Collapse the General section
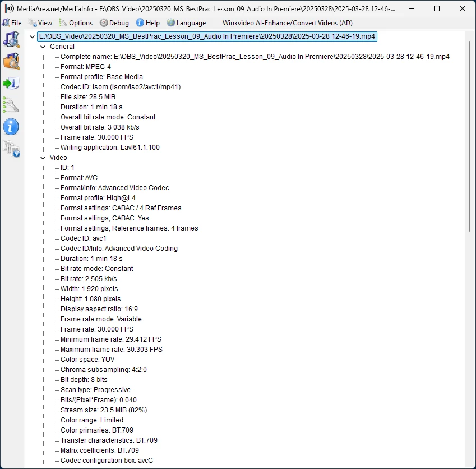Screen dimensions: 476x469 [x=43, y=47]
